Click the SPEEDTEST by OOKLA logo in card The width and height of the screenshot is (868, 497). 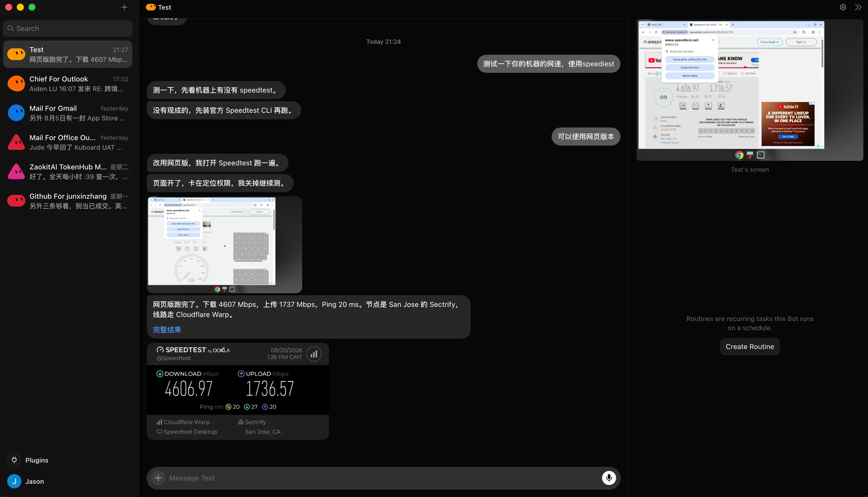pos(193,350)
